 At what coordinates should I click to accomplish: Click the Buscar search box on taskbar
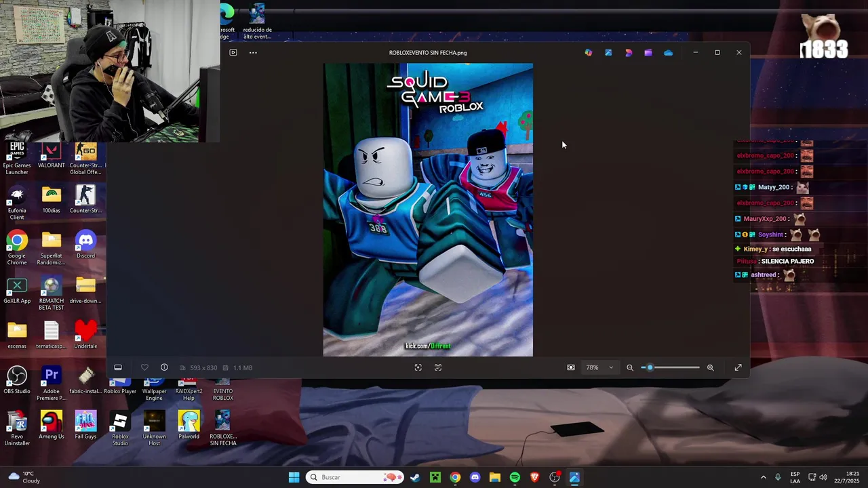[354, 477]
